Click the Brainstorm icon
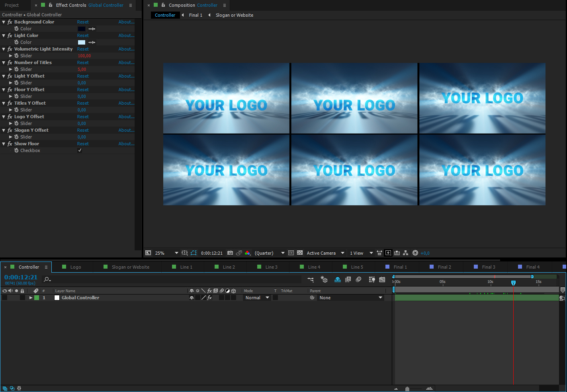Viewport: 567px width, 392px height. point(372,280)
